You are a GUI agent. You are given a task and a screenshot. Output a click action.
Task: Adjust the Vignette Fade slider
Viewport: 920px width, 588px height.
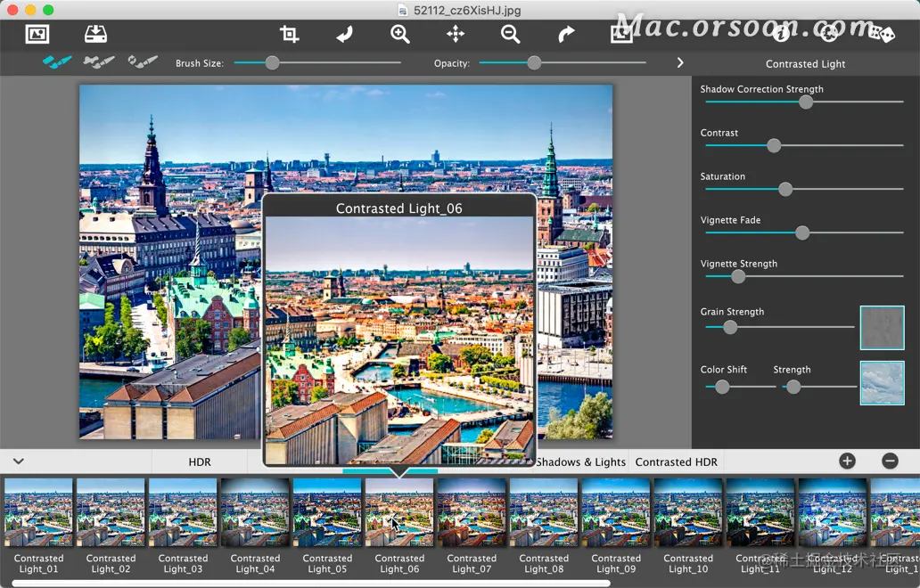tap(804, 233)
